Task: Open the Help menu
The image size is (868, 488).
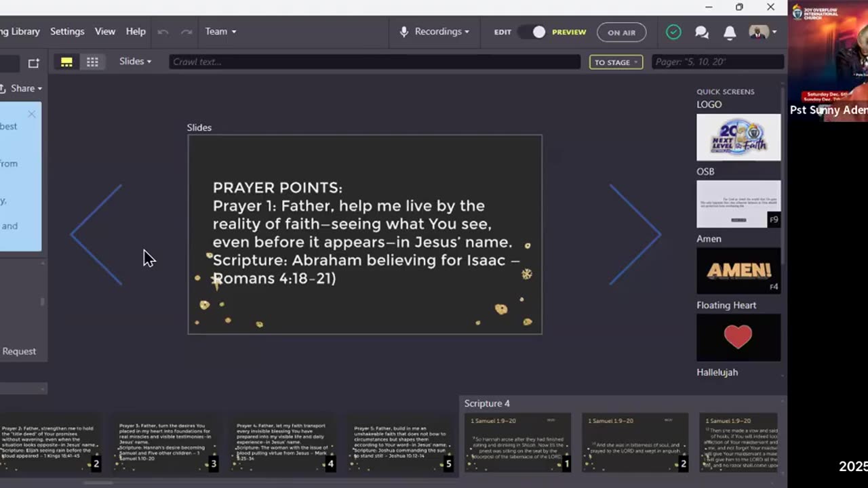Action: pyautogui.click(x=136, y=31)
